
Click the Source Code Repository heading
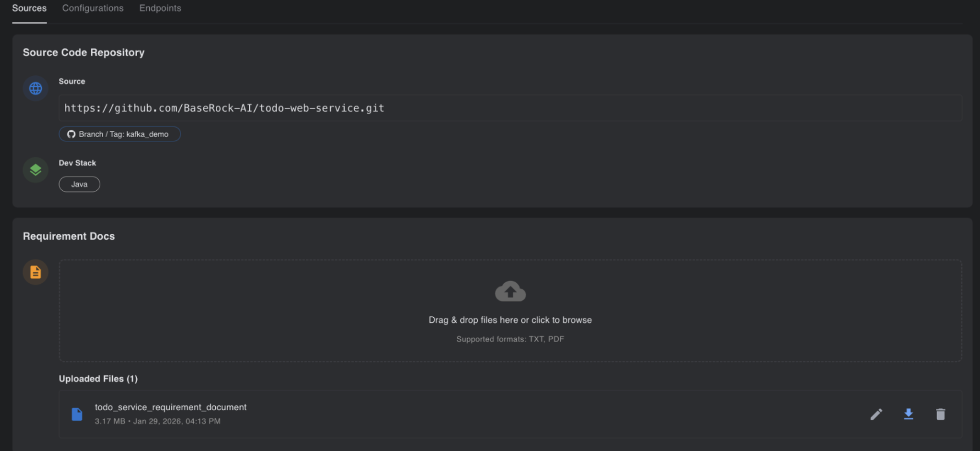tap(84, 53)
